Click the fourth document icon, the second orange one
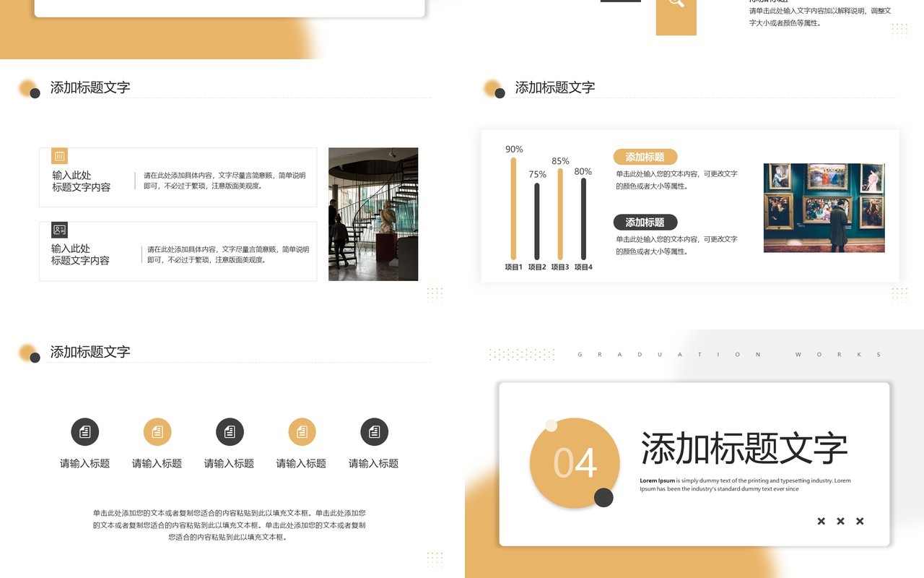The width and height of the screenshot is (924, 578). pyautogui.click(x=302, y=432)
